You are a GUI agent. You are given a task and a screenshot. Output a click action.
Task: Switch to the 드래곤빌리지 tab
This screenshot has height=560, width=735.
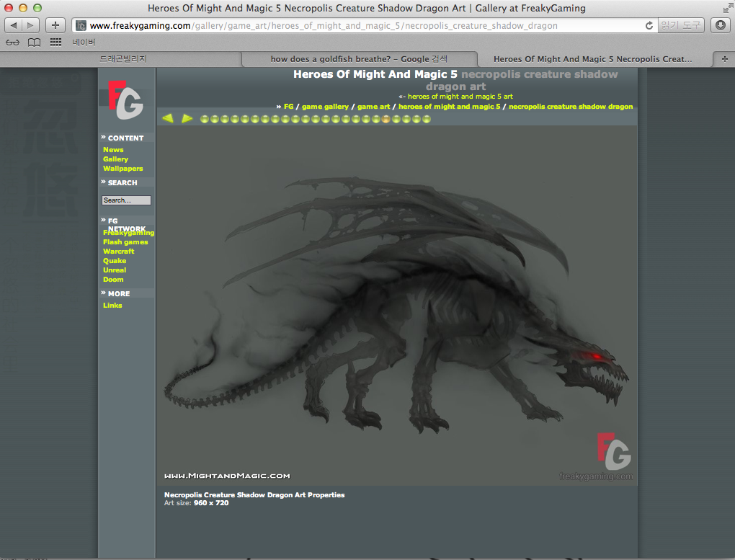tap(122, 59)
